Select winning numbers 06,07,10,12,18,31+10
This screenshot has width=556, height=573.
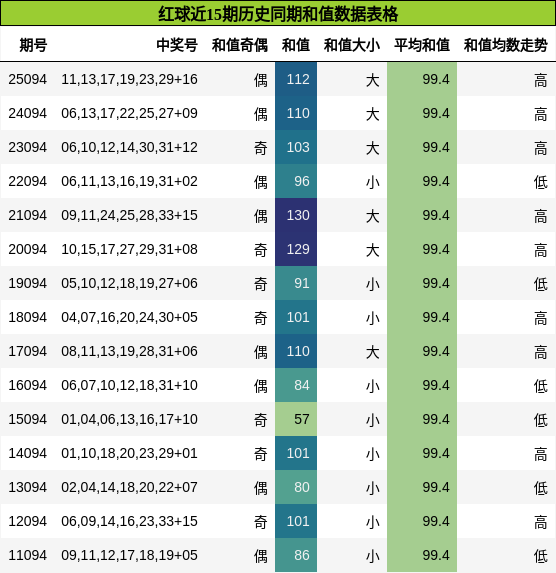pyautogui.click(x=129, y=385)
